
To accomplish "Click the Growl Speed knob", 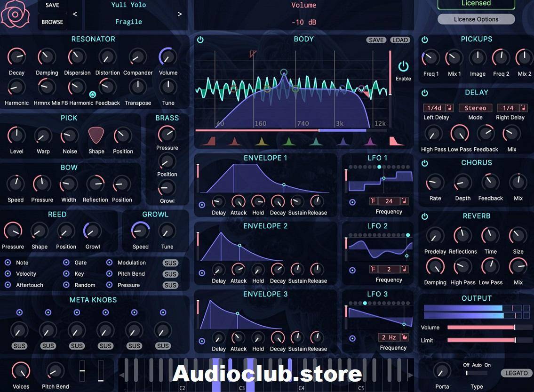I will tap(140, 231).
